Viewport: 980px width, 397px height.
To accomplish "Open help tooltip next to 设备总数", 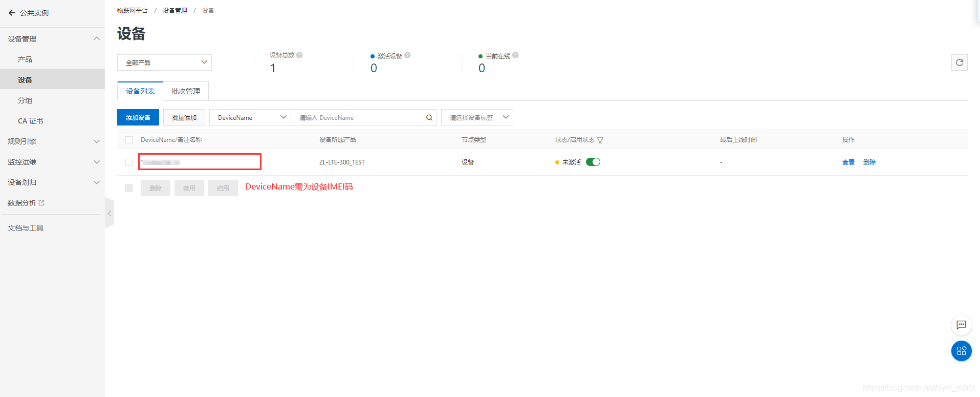I will [x=299, y=55].
